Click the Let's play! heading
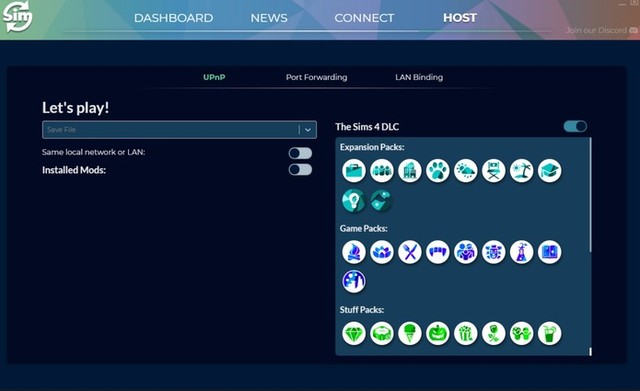 click(x=76, y=108)
